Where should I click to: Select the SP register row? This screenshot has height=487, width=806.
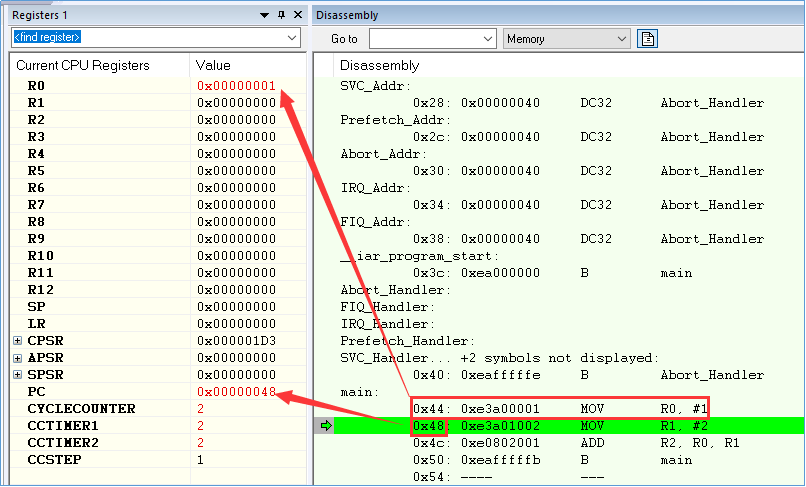point(158,306)
